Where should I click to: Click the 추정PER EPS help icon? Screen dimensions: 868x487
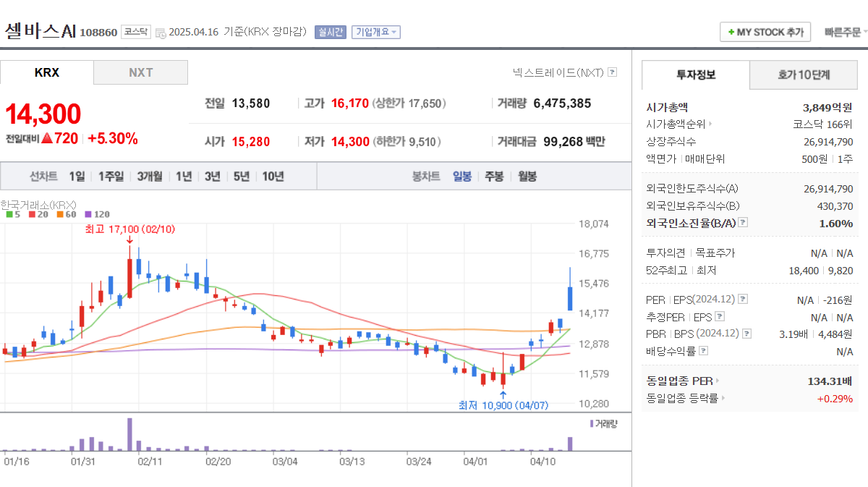(x=719, y=317)
